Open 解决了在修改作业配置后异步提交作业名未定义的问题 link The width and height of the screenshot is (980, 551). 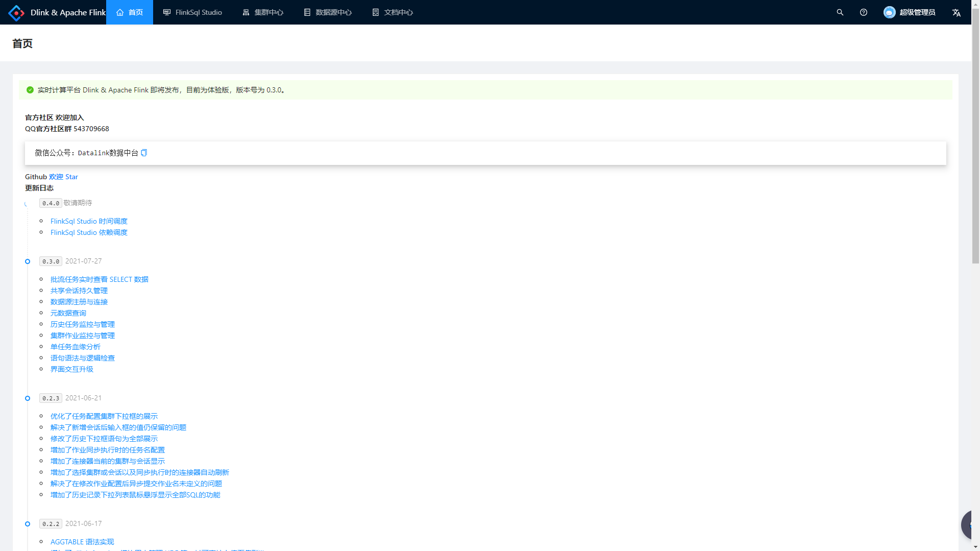[136, 484]
